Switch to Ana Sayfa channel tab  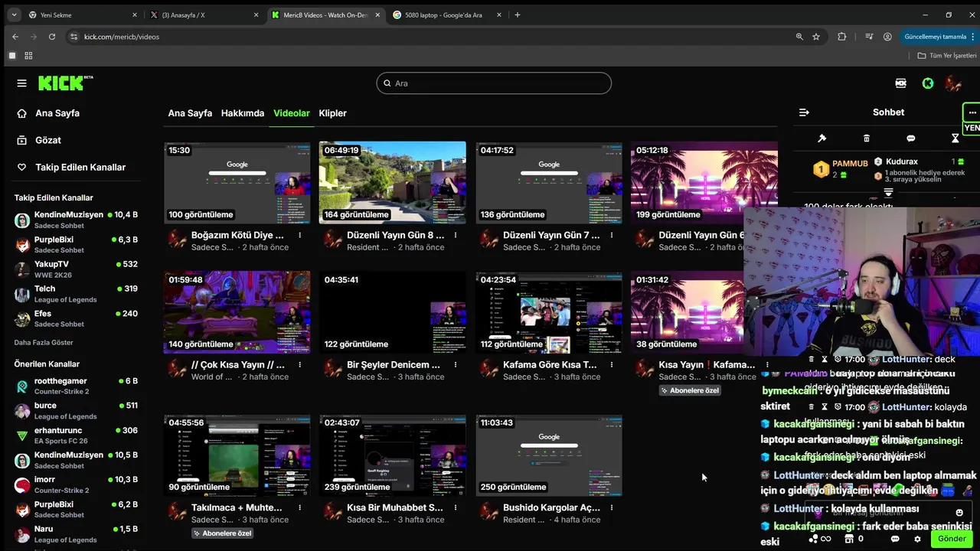[190, 113]
